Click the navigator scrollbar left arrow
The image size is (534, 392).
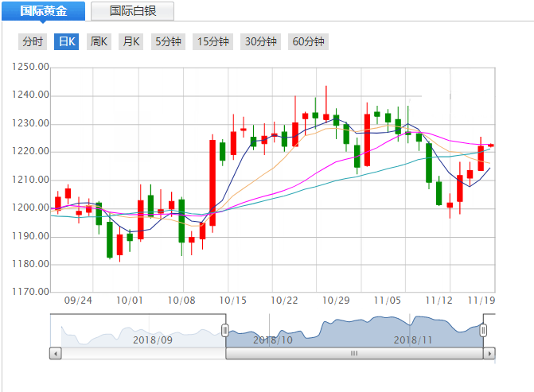coord(56,353)
